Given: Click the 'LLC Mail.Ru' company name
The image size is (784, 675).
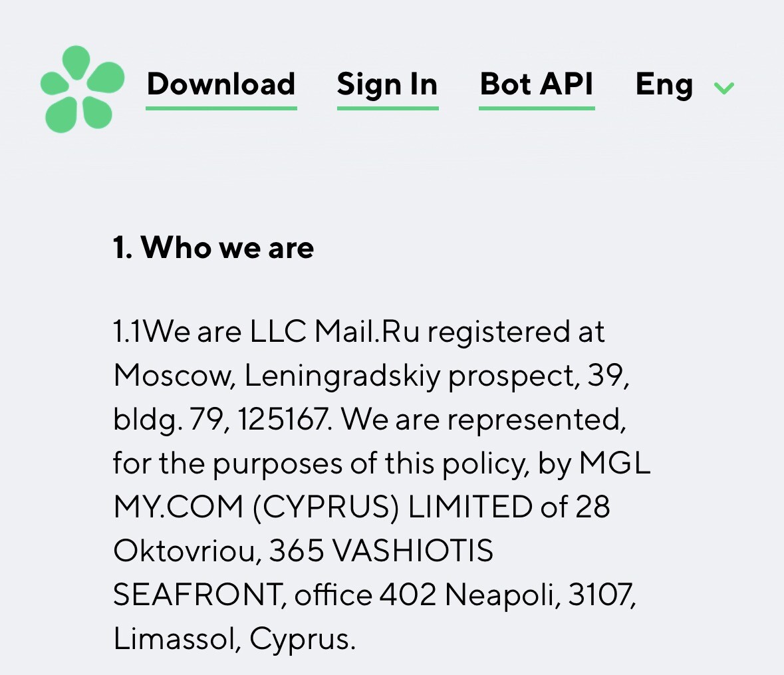Looking at the screenshot, I should point(334,331).
